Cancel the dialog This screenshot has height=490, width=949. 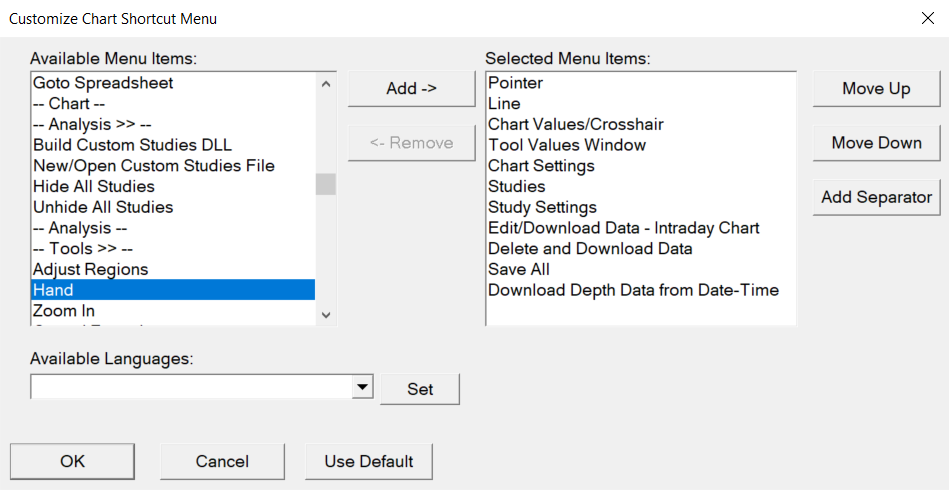coord(222,461)
